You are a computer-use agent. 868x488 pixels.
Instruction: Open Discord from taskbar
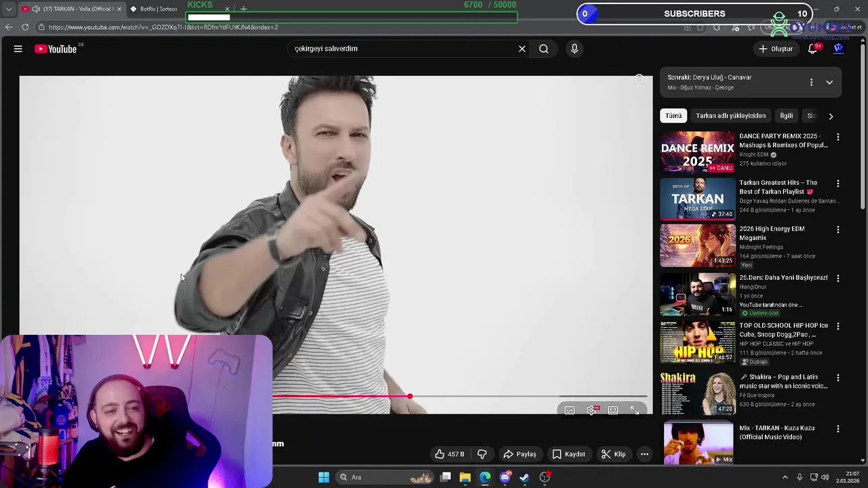point(505,477)
